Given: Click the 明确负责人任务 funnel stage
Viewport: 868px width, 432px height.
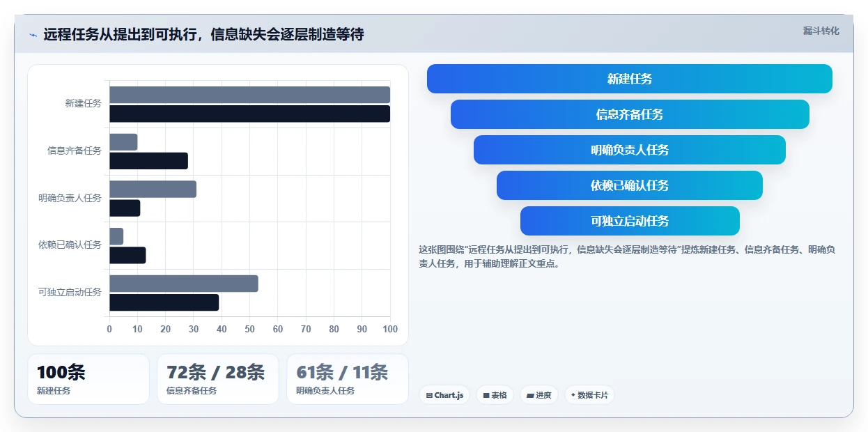Looking at the screenshot, I should [630, 150].
